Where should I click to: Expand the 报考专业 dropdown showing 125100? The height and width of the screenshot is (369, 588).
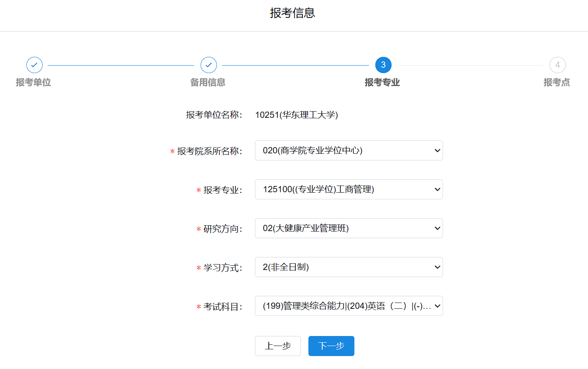pos(349,189)
